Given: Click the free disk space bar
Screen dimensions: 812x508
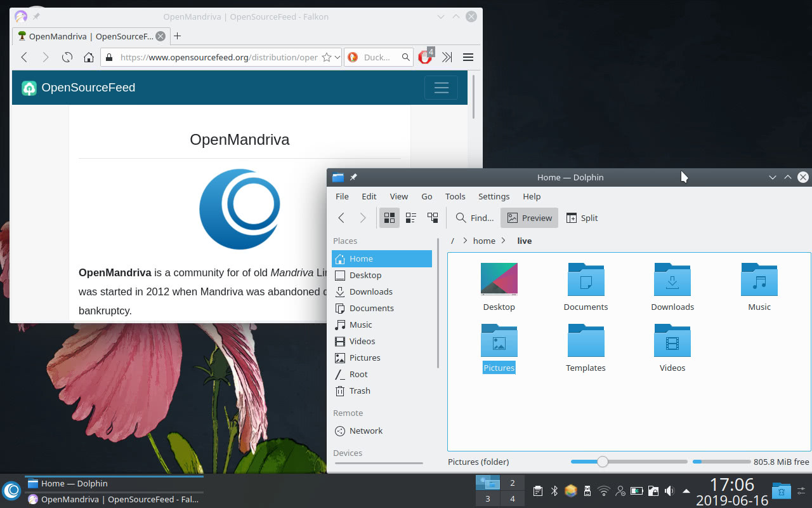Looking at the screenshot, I should tap(721, 462).
